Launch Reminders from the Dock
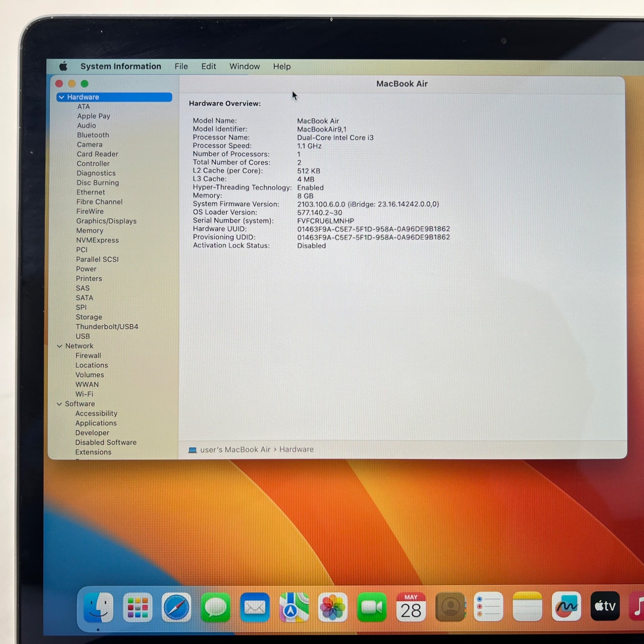Screen dimensions: 644x644 pos(489,607)
